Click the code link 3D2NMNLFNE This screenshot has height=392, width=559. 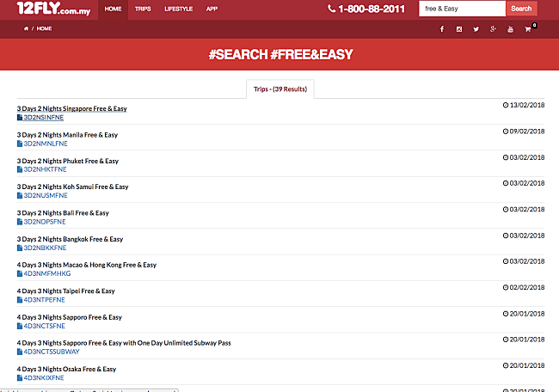pyautogui.click(x=46, y=144)
